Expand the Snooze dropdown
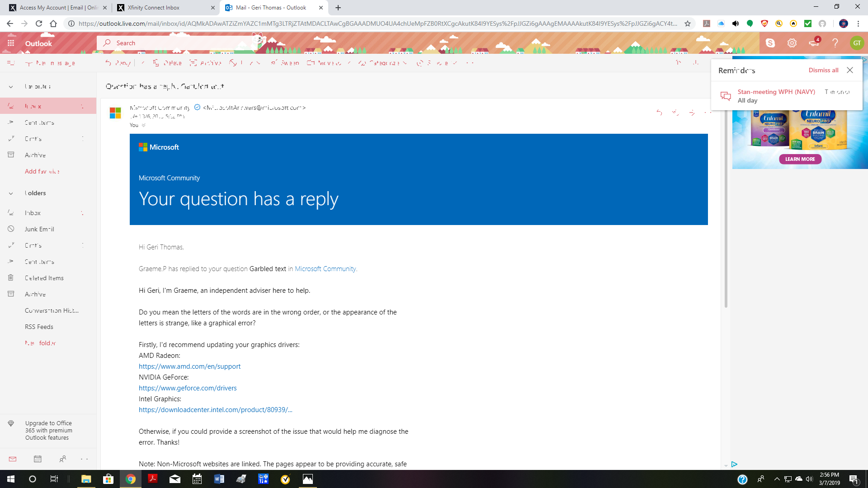 coord(455,63)
